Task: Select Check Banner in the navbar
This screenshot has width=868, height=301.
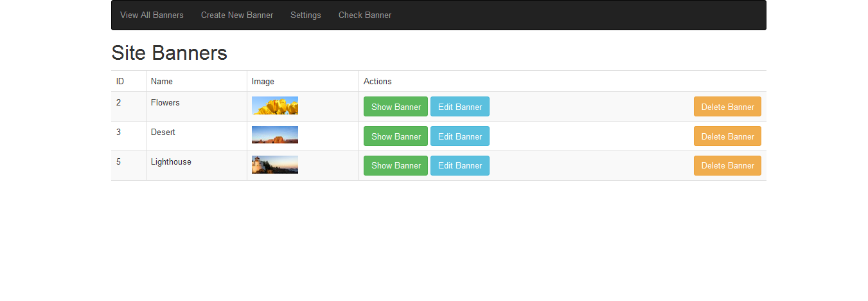Action: point(365,15)
